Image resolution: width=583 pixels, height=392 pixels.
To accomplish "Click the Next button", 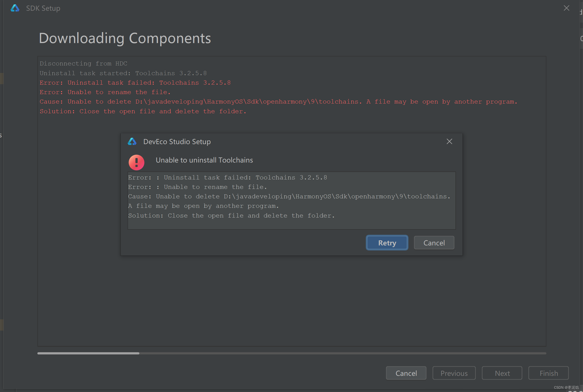I will [x=502, y=373].
